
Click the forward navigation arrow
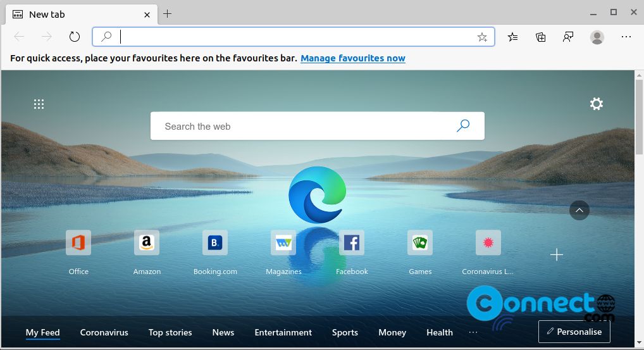(46, 37)
